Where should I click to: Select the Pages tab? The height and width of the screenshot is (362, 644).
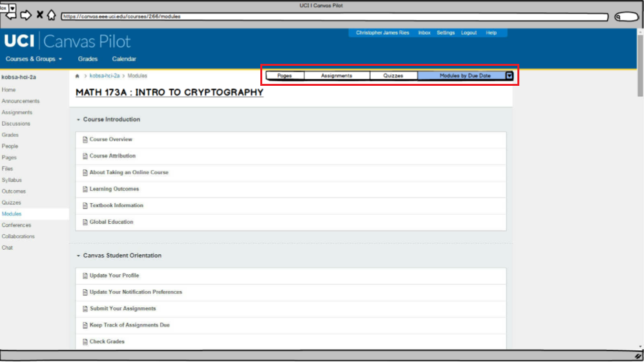(284, 75)
